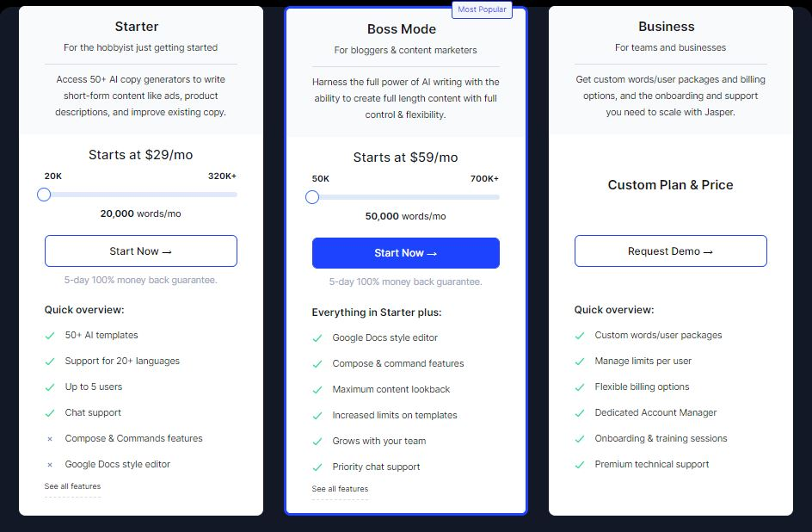
Task: Expand See all features under Starter plan
Action: pos(72,486)
